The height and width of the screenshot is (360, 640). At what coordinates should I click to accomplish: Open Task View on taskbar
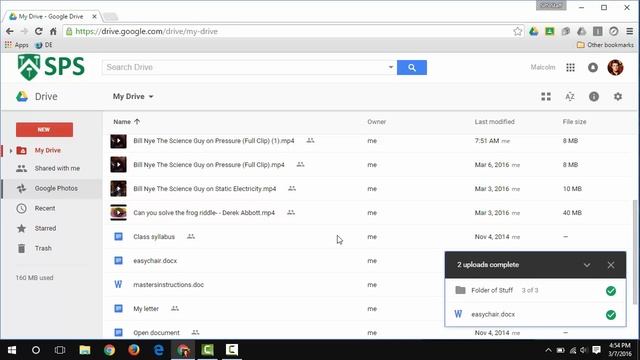tap(60, 350)
